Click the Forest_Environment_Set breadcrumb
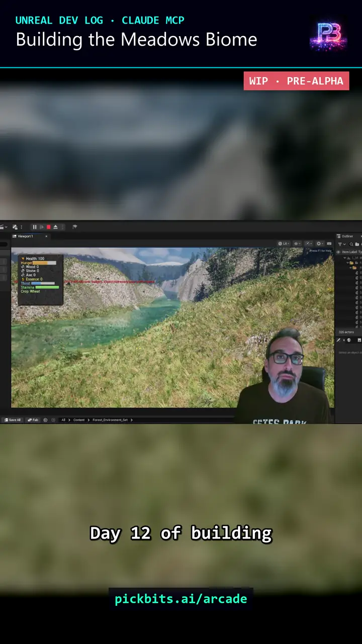This screenshot has width=362, height=644. click(x=110, y=420)
